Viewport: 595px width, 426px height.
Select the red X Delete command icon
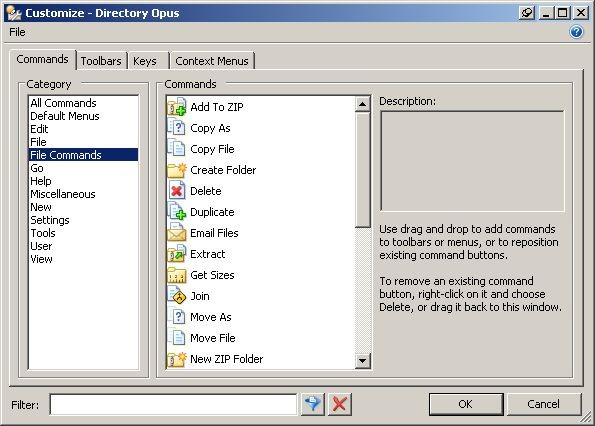pos(177,191)
